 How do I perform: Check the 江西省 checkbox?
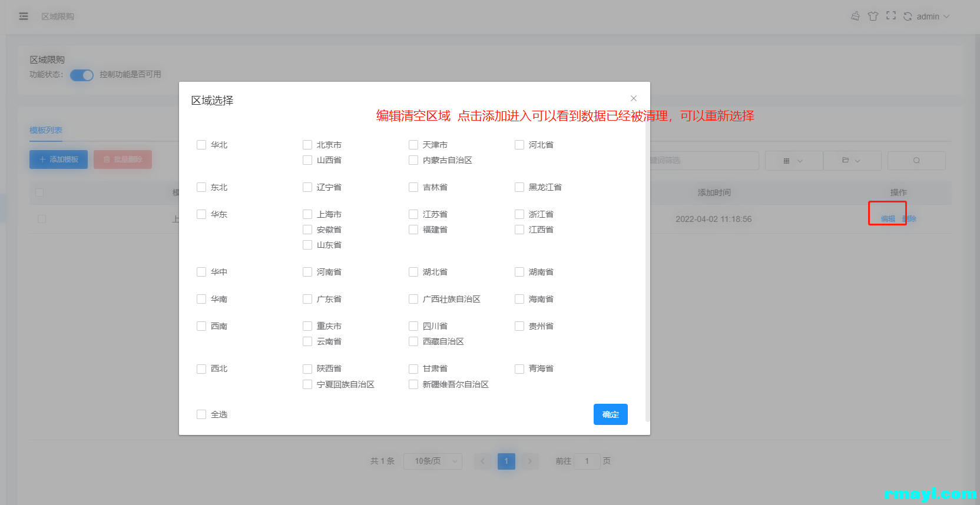click(x=519, y=230)
